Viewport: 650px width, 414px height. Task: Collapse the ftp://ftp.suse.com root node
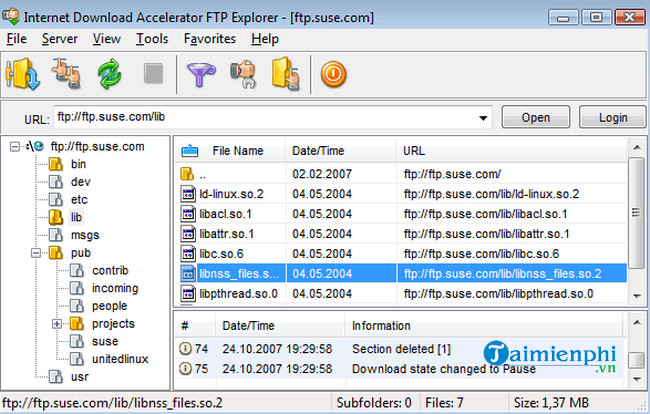pyautogui.click(x=15, y=146)
